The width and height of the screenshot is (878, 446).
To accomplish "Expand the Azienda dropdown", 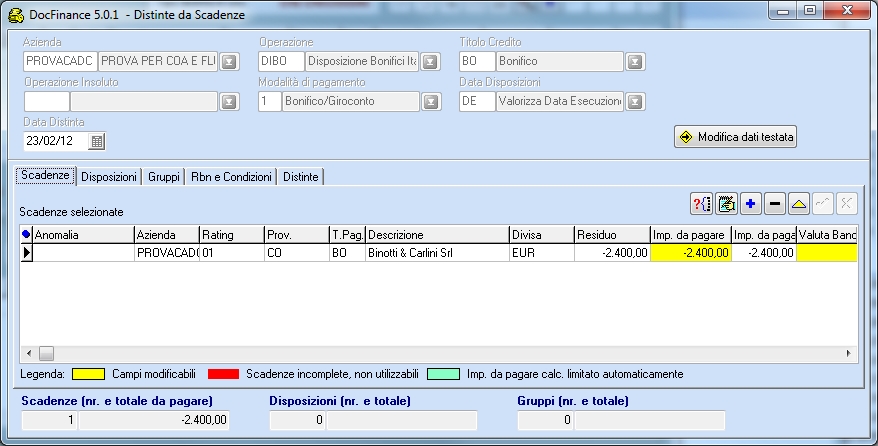I will pos(229,62).
